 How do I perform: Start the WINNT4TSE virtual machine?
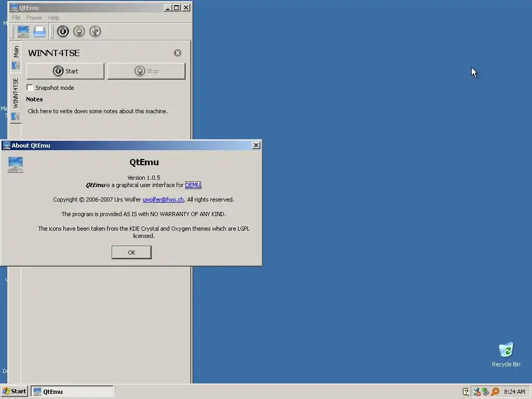click(x=65, y=71)
